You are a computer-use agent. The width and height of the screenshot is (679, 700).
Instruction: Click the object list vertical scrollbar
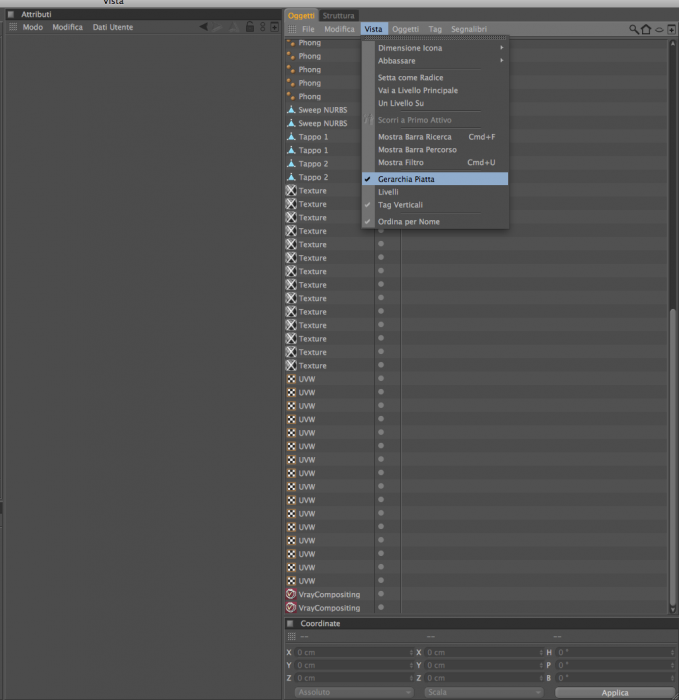click(673, 456)
